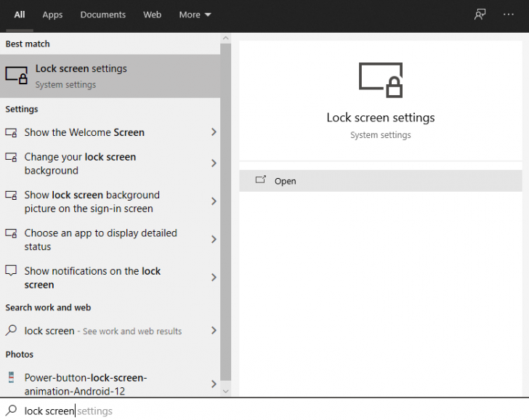The image size is (529, 420).
Task: Switch to the Documents tab
Action: pos(103,15)
